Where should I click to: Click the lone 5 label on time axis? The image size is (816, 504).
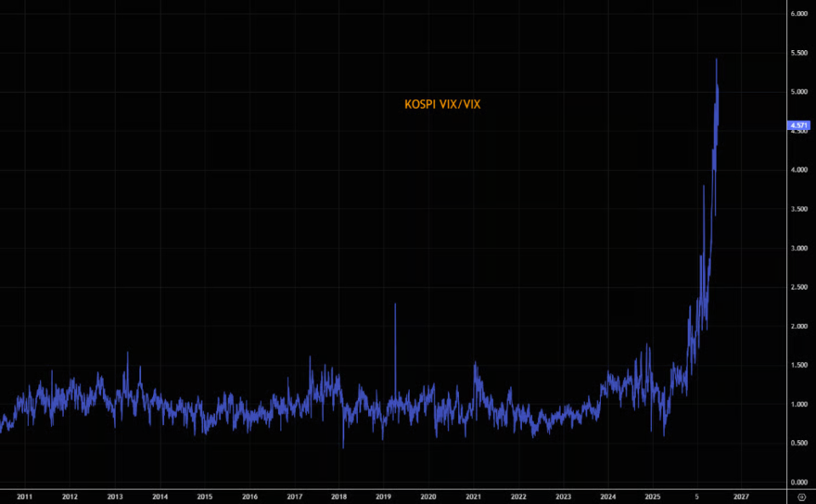(697, 496)
